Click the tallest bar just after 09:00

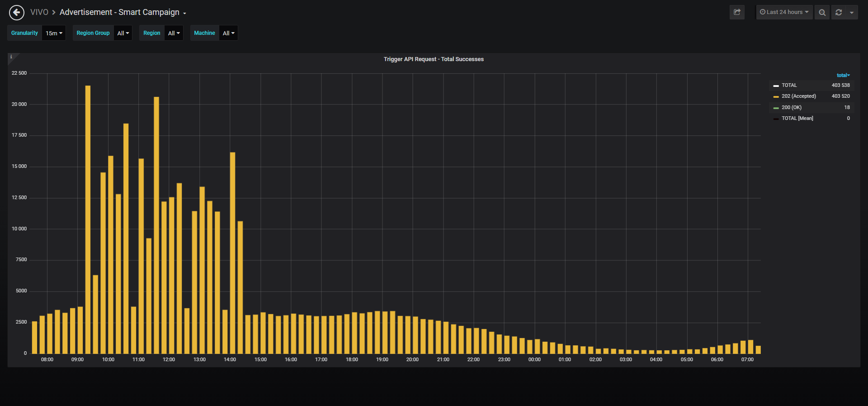88,220
